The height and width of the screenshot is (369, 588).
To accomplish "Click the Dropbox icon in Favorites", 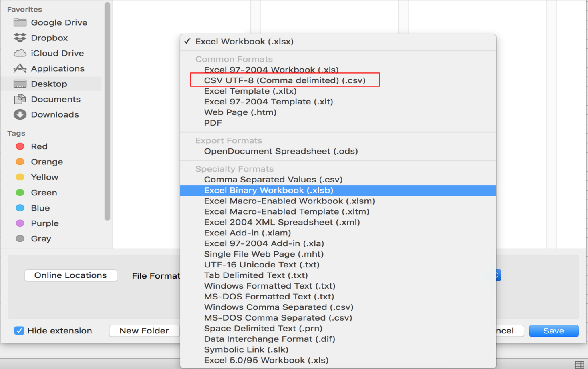I will click(20, 38).
